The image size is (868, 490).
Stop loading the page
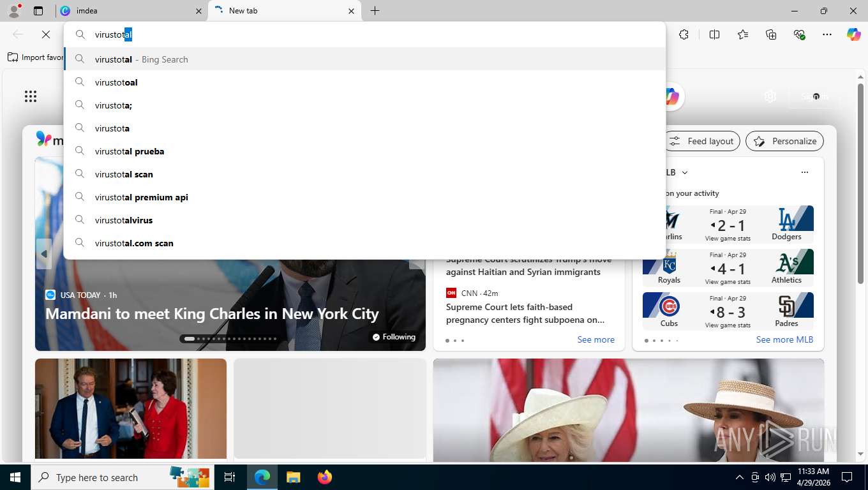pos(45,34)
